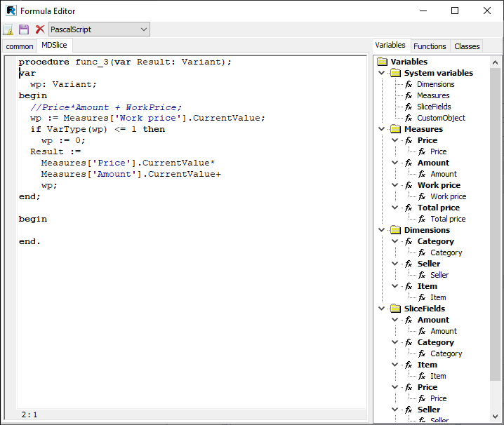Open the Classes tab
Viewport: 504px width, 425px height.
tap(467, 46)
